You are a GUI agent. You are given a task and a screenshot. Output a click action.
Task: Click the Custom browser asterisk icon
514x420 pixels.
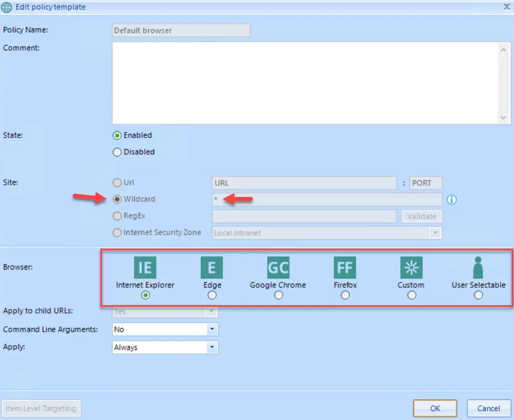click(x=411, y=267)
